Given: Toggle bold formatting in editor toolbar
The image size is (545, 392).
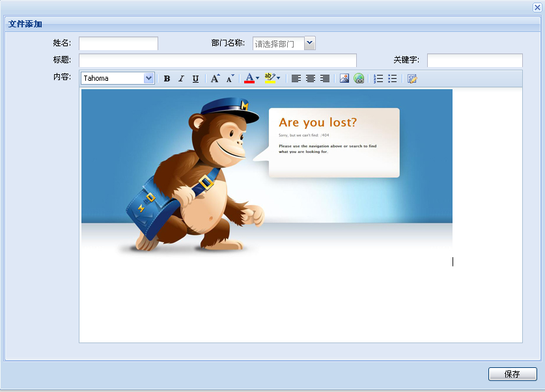Looking at the screenshot, I should click(167, 79).
